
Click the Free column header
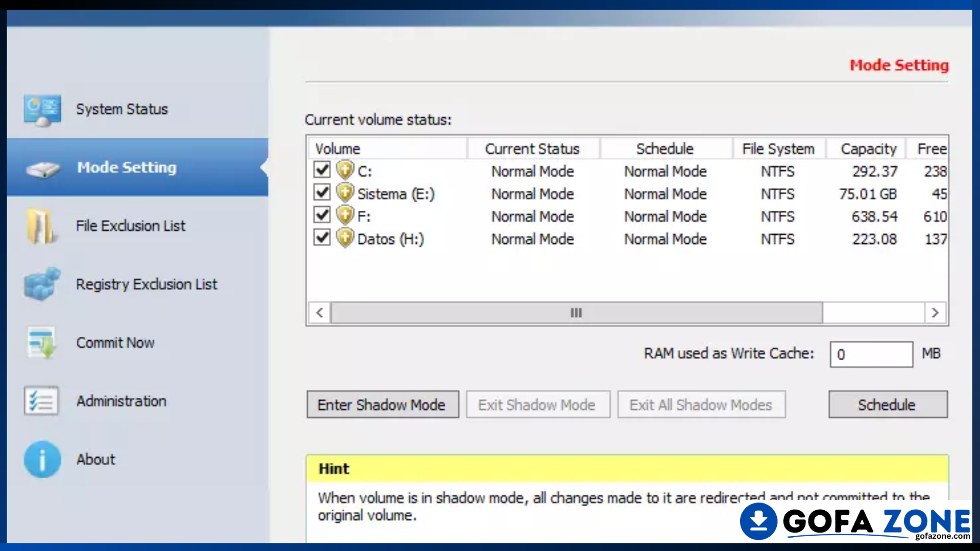pos(927,148)
